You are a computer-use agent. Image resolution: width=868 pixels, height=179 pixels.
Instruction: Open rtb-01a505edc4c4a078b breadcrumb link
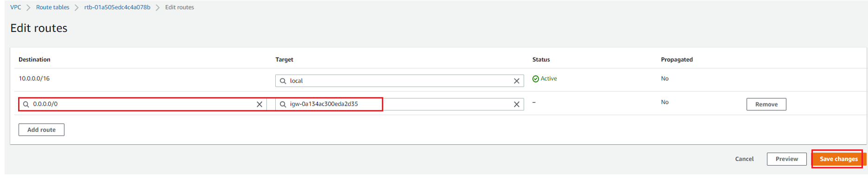117,7
